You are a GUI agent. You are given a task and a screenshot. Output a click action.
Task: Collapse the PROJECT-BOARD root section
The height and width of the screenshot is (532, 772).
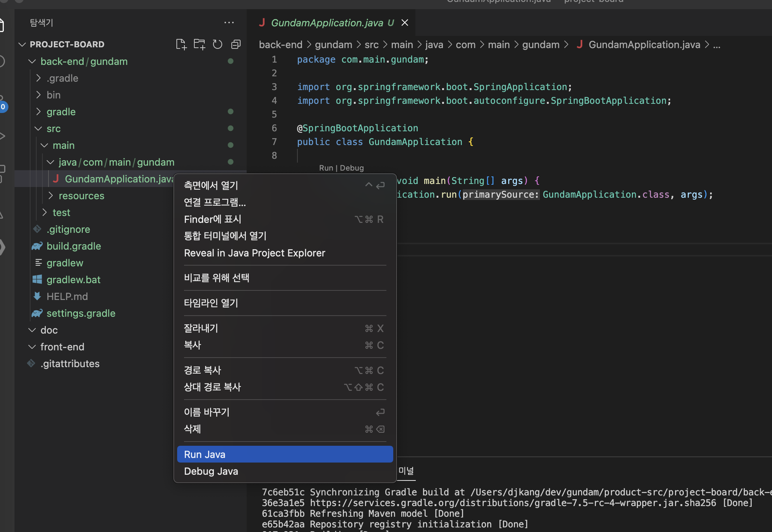coord(67,44)
